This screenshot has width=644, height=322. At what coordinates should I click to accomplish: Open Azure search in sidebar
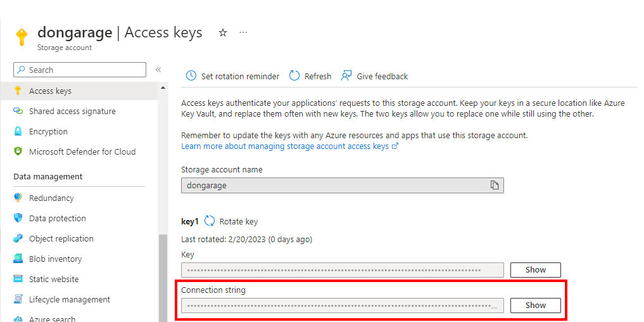[x=52, y=319]
